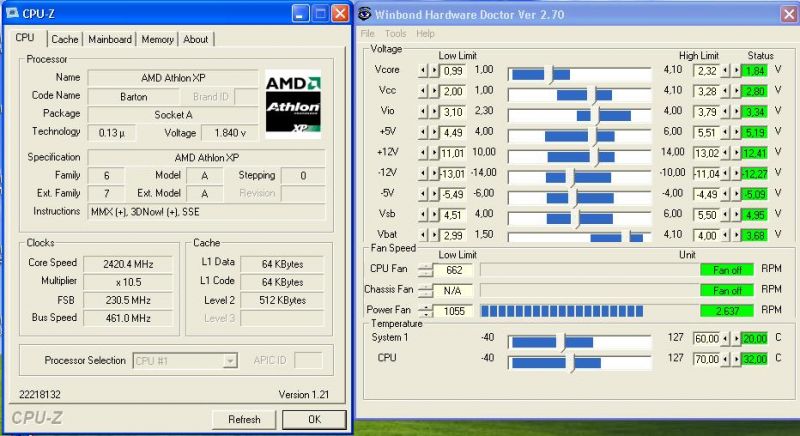The width and height of the screenshot is (800, 436).
Task: Open the Processor Selection dropdown
Action: [231, 361]
